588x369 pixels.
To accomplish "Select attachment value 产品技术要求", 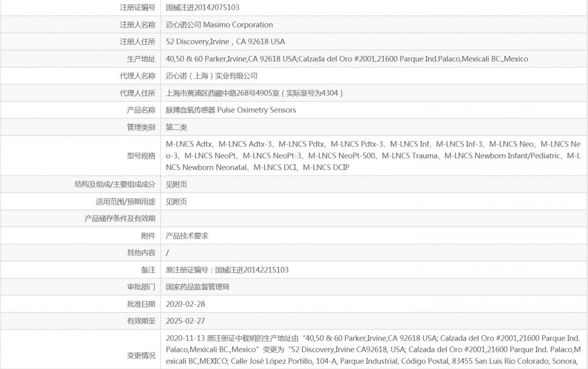I will (187, 236).
